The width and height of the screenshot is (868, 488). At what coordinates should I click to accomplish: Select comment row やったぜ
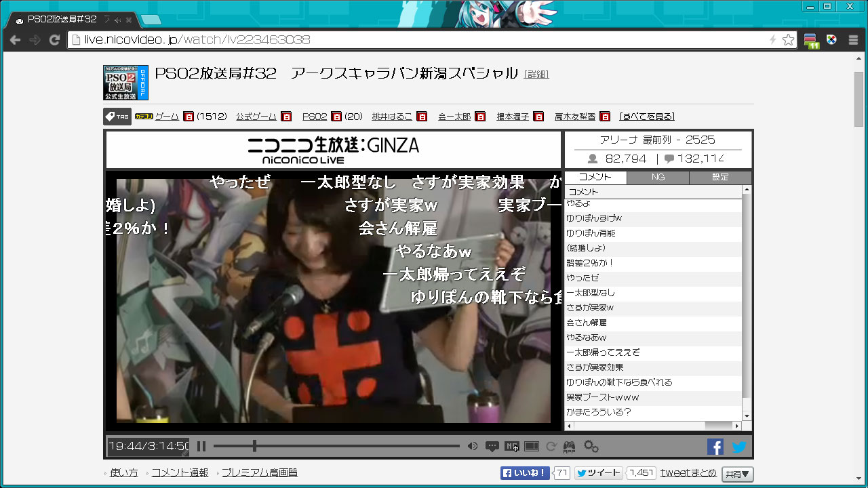coord(653,278)
